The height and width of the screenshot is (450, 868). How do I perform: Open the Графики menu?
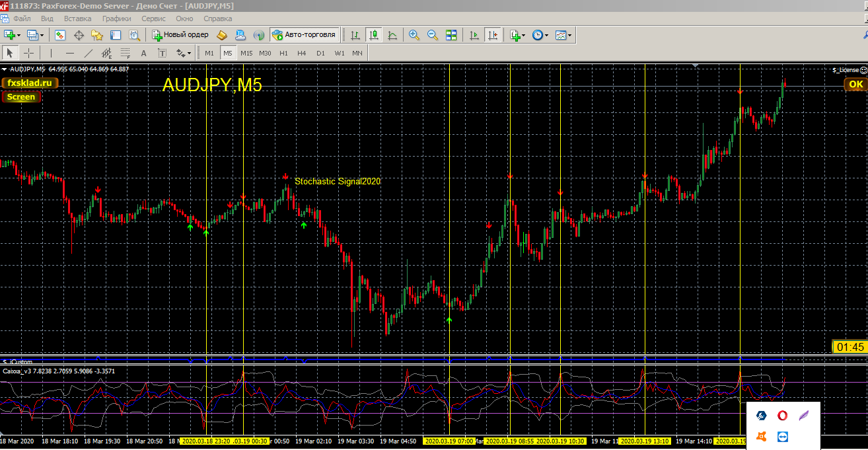[117, 19]
